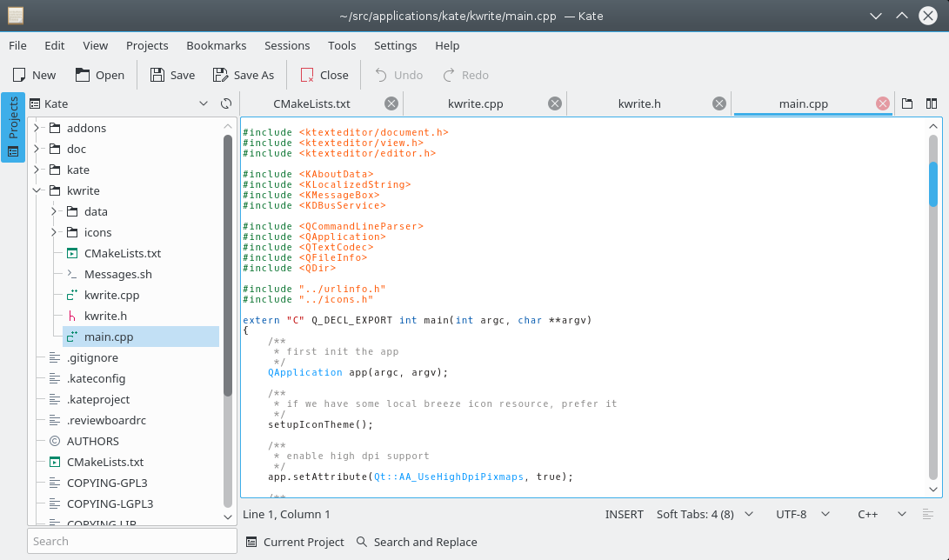Click the reload project icon beside Kate dropdown
Screen dimensions: 949x560
[x=226, y=103]
